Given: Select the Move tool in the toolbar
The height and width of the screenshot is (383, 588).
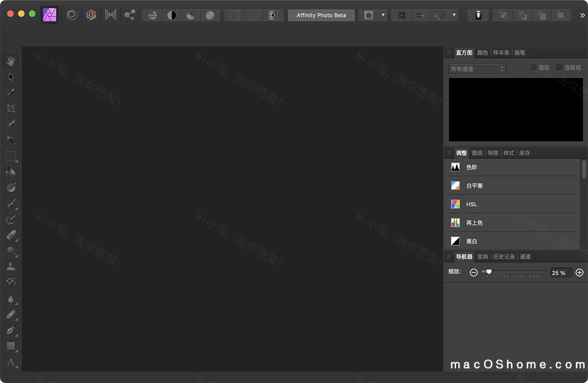Looking at the screenshot, I should (10, 76).
